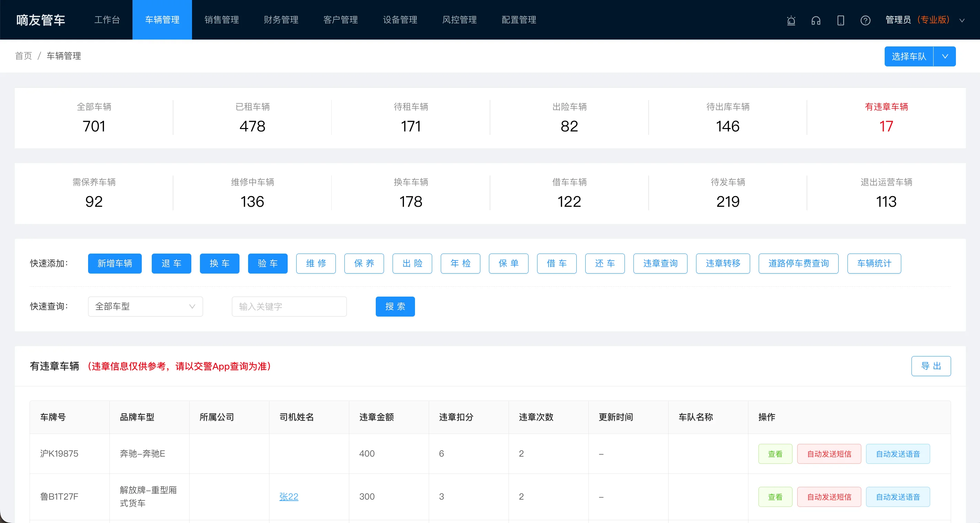
Task: Click 自动发送语音 for 沪K19875
Action: tap(898, 453)
